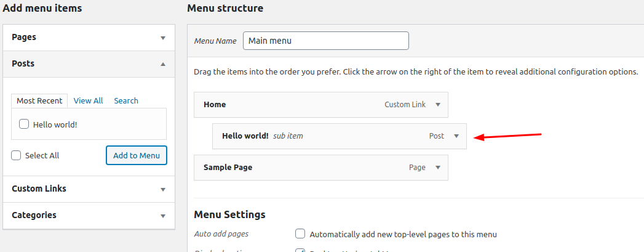The height and width of the screenshot is (252, 644).
Task: Tick the Select All checkbox
Action: (x=17, y=155)
